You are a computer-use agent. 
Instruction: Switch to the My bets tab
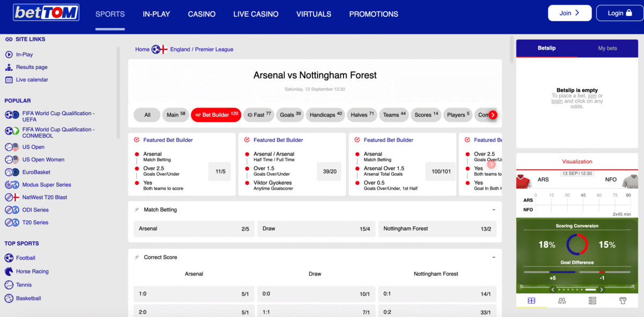608,48
